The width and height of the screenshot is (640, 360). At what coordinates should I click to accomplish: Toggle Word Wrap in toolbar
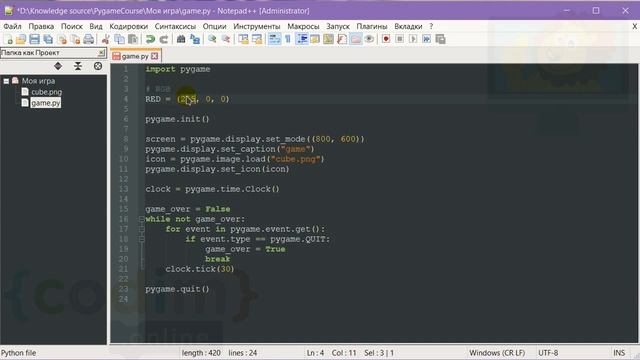click(x=274, y=39)
